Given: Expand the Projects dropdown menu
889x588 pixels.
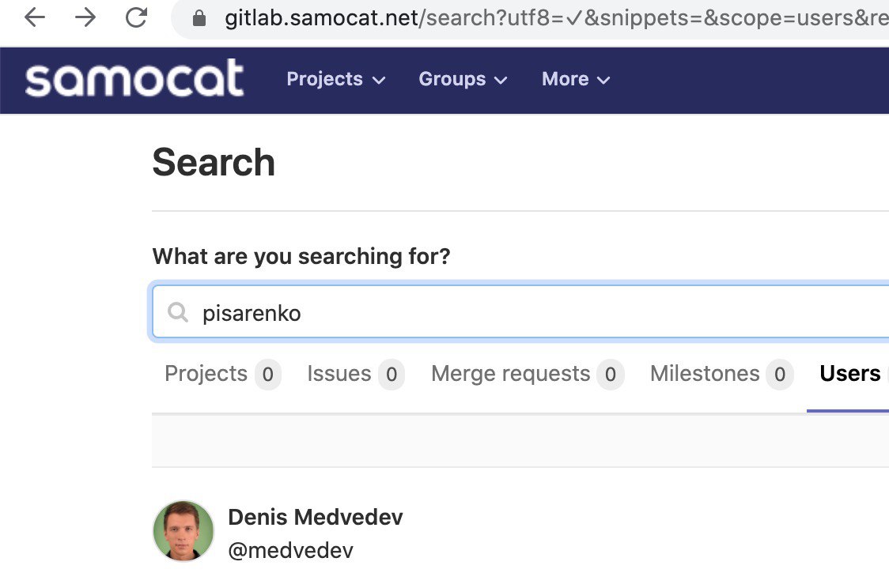Looking at the screenshot, I should click(335, 79).
